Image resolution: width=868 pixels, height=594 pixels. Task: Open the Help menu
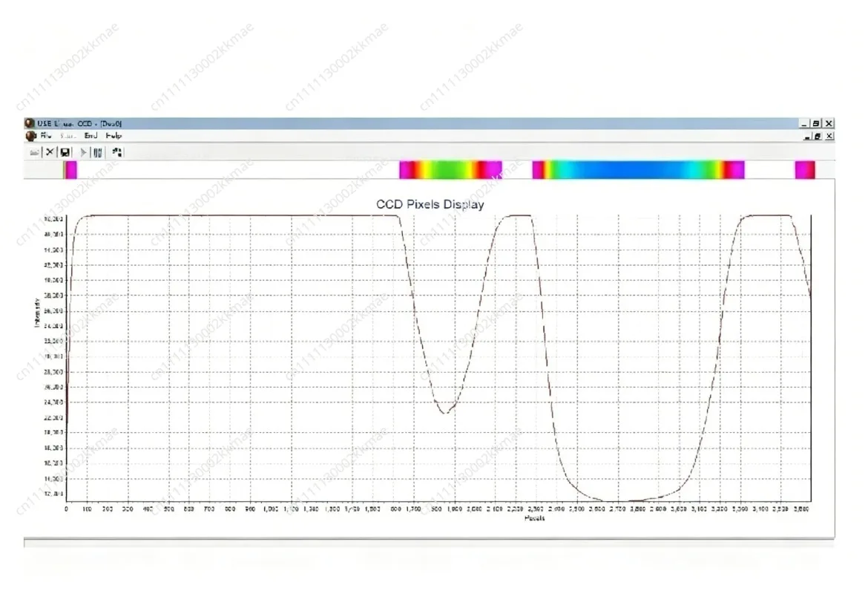click(114, 135)
